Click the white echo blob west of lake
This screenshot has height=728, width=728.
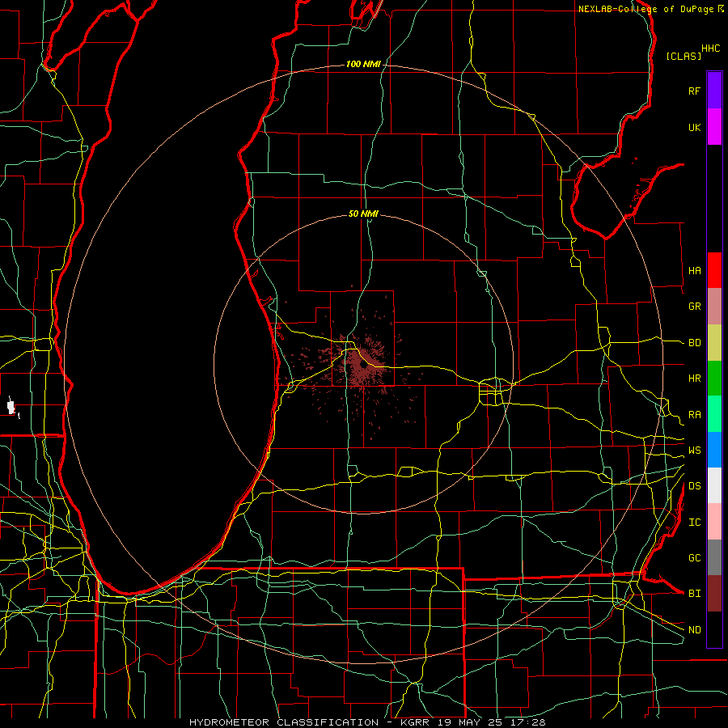11,407
